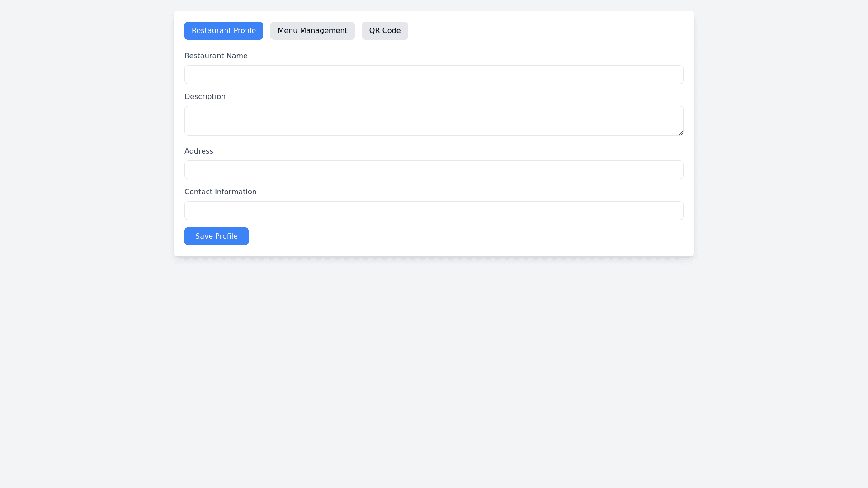Place cursor in the multiline box below Description
Image resolution: width=868 pixels, height=488 pixels.
(434, 121)
